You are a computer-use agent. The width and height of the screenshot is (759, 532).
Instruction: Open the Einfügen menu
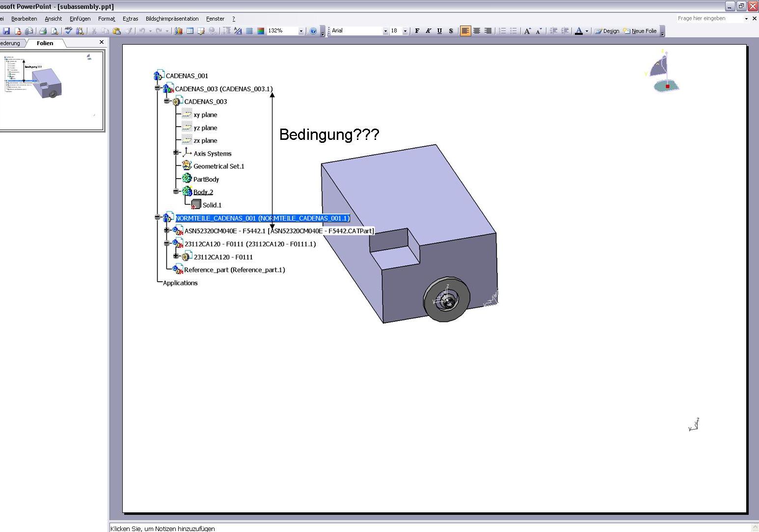pyautogui.click(x=80, y=19)
